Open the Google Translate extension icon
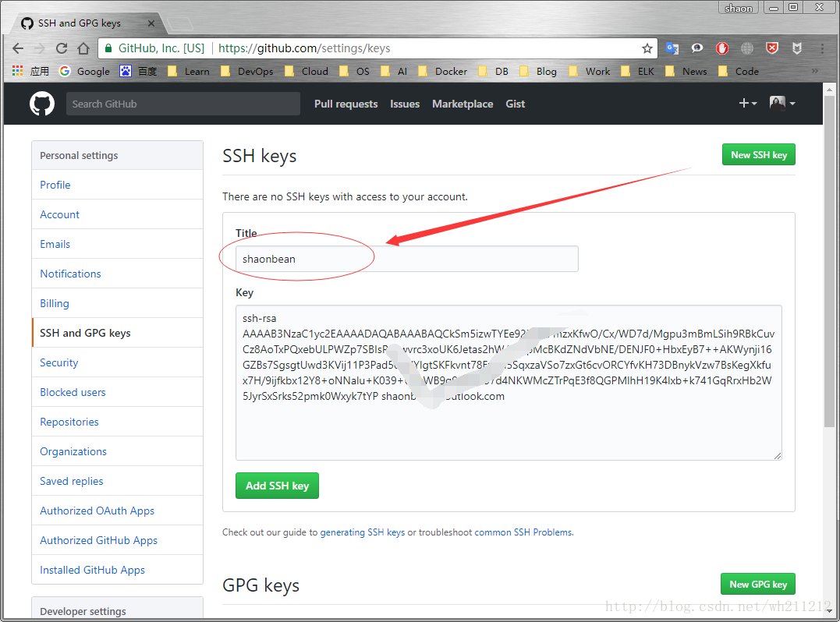840x622 pixels. [672, 48]
